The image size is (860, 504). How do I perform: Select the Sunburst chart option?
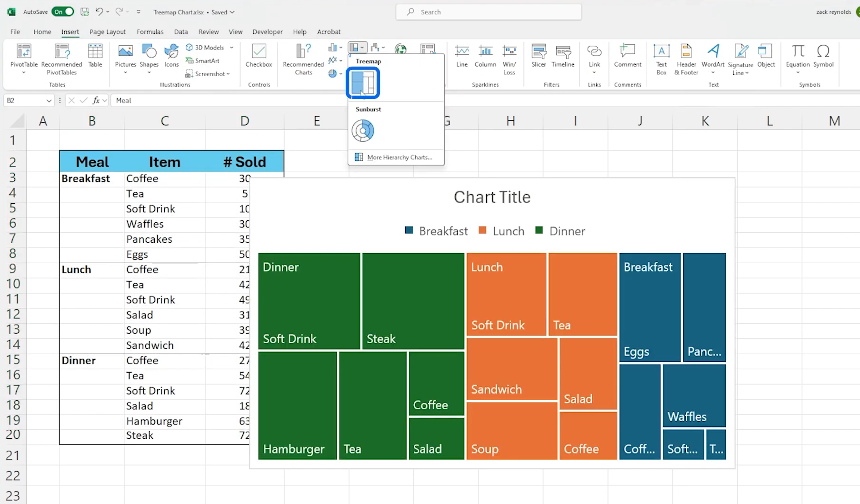pyautogui.click(x=363, y=130)
